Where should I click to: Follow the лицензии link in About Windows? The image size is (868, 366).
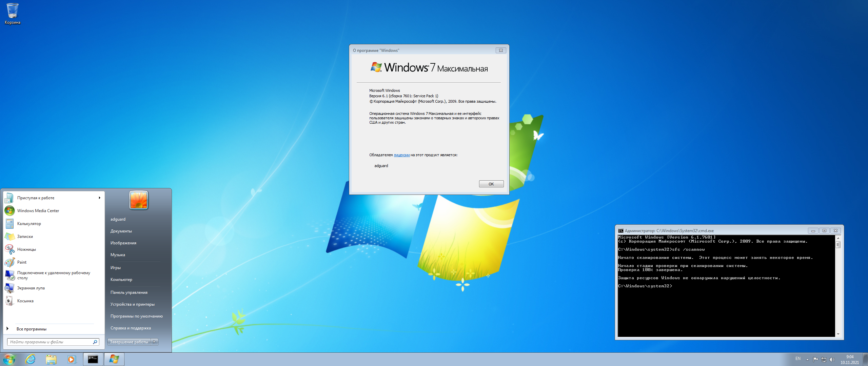(x=402, y=155)
